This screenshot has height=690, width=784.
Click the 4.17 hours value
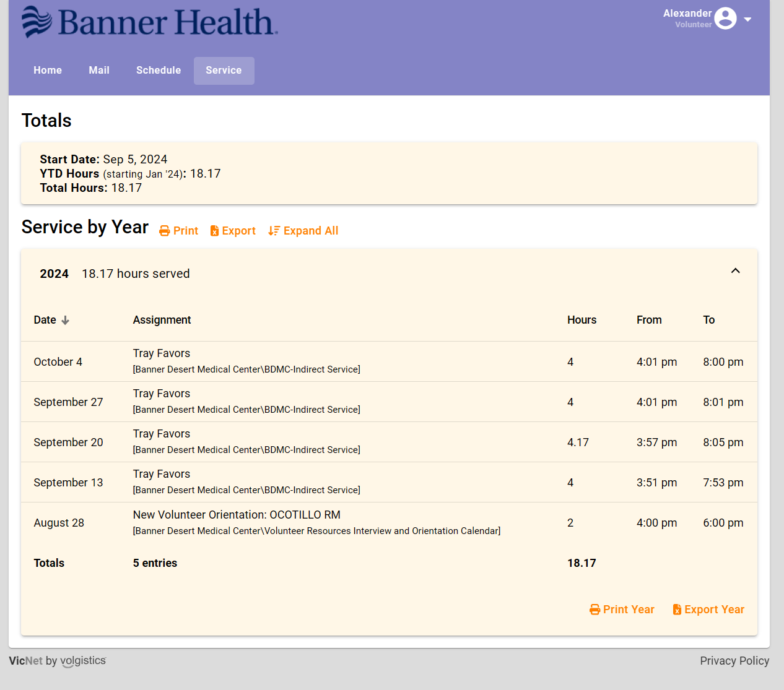click(578, 442)
